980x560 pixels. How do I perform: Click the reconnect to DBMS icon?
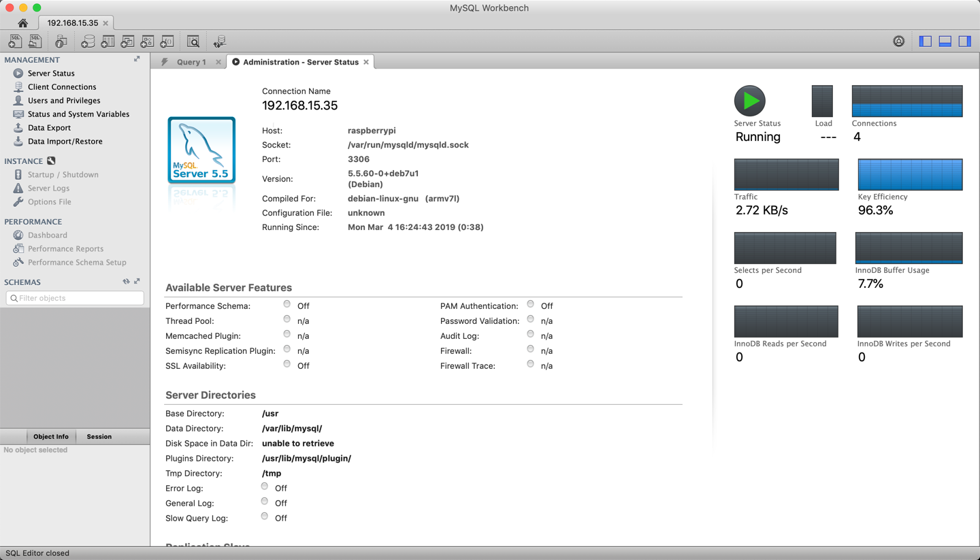(x=219, y=42)
